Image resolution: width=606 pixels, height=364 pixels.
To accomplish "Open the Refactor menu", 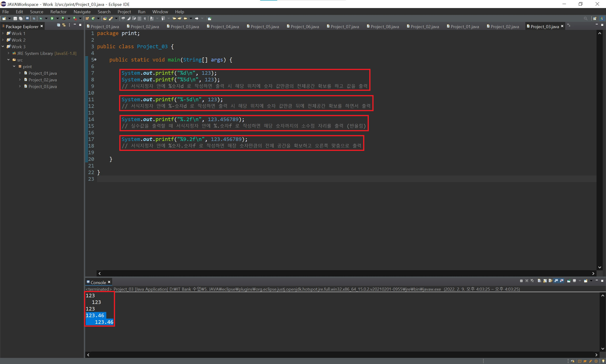I will coord(58,12).
